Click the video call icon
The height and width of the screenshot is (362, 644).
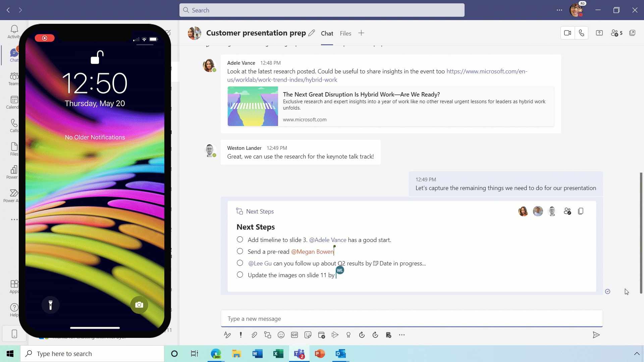coord(568,33)
